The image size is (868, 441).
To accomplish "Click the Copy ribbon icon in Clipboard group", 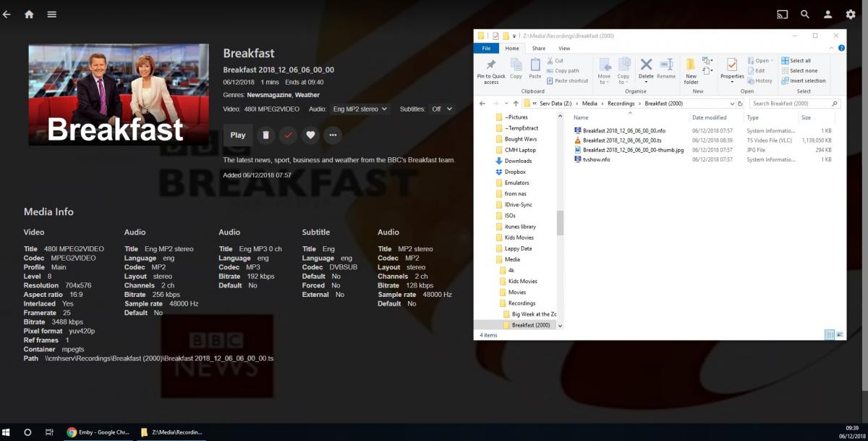I will (x=516, y=68).
